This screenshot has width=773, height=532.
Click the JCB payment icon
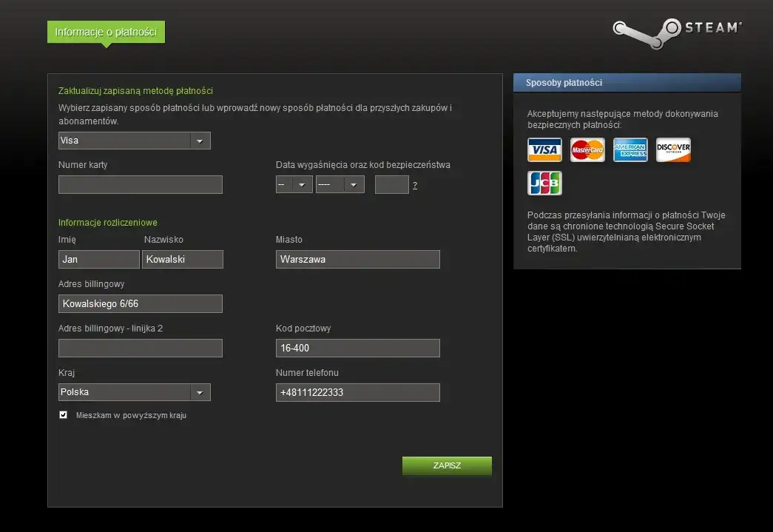click(544, 183)
